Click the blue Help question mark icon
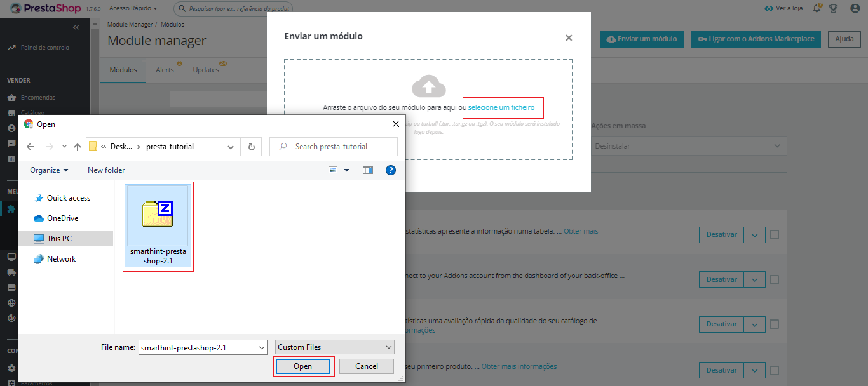Image resolution: width=868 pixels, height=386 pixels. [391, 170]
